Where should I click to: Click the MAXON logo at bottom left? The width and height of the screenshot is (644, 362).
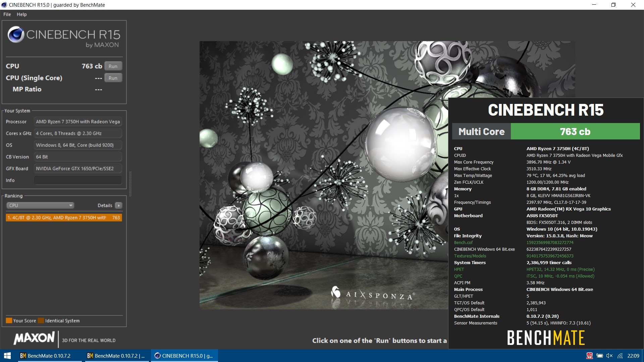[34, 338]
